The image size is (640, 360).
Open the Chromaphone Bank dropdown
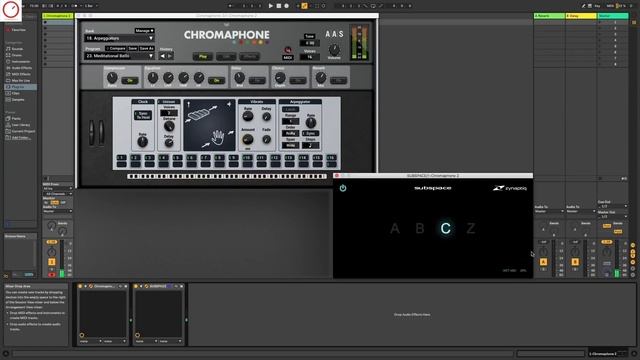pyautogui.click(x=119, y=38)
